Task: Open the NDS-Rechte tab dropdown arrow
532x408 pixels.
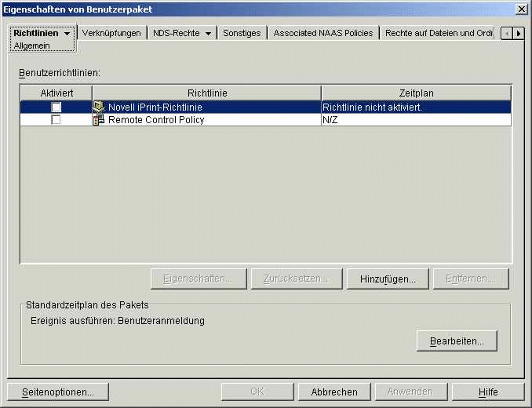Action: pos(208,33)
